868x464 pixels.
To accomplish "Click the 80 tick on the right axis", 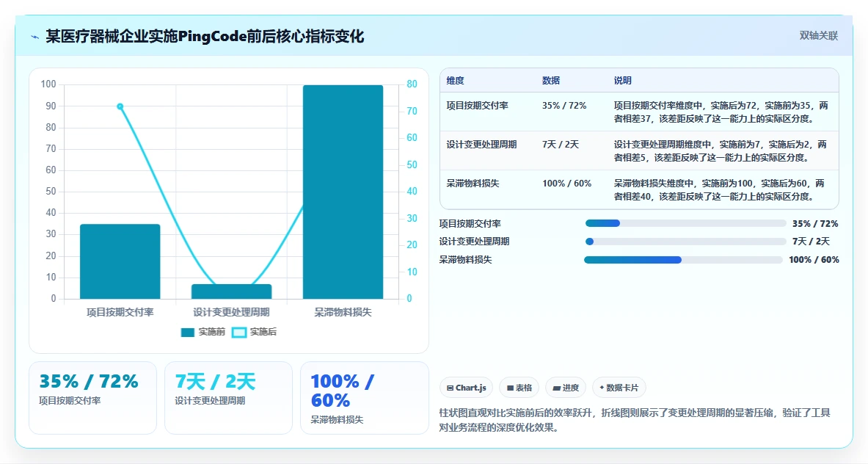I will [x=412, y=84].
